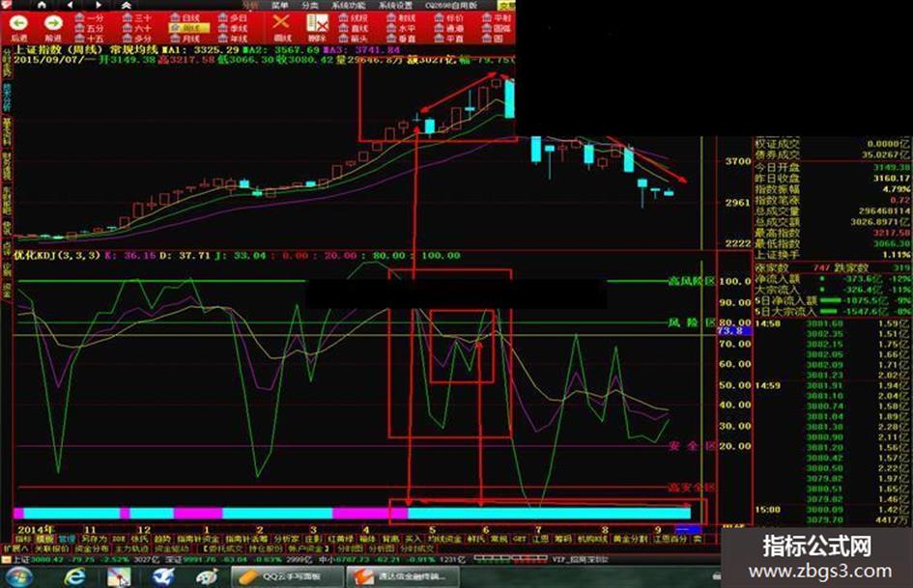Switch to the 通达信金融终端 taskbar window
Image resolution: width=913 pixels, height=588 pixels.
point(402,577)
